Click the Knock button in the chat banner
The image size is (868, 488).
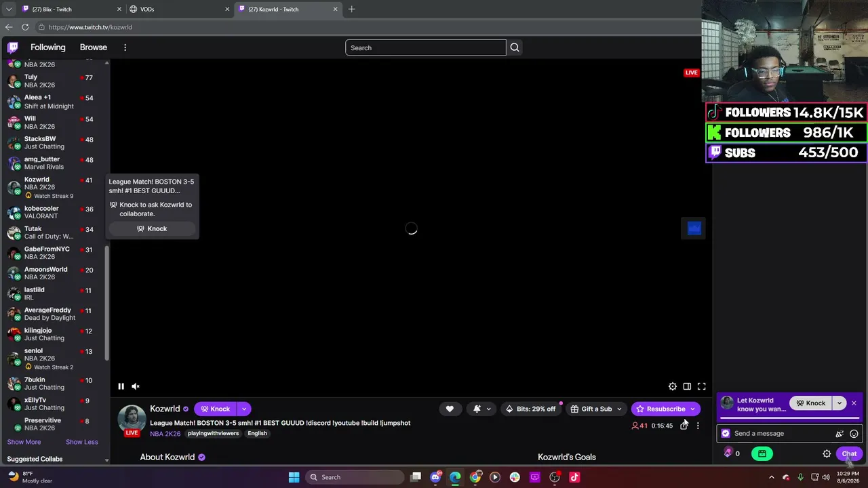[810, 403]
